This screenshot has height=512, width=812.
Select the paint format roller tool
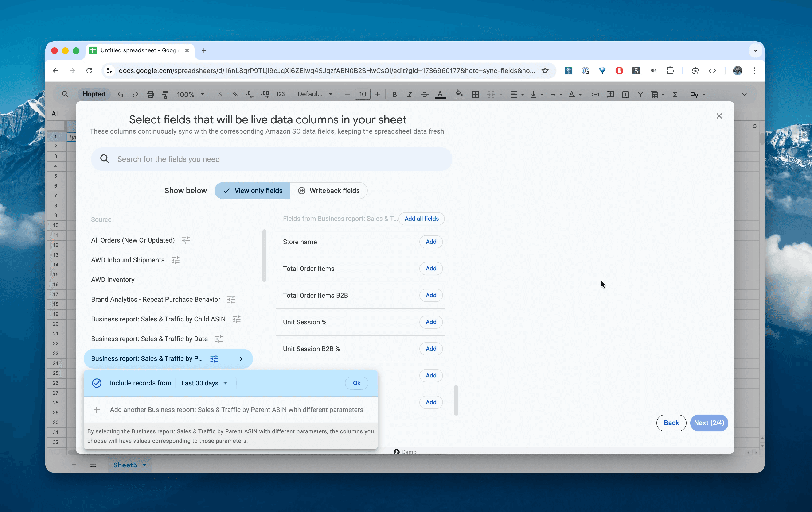click(x=165, y=95)
